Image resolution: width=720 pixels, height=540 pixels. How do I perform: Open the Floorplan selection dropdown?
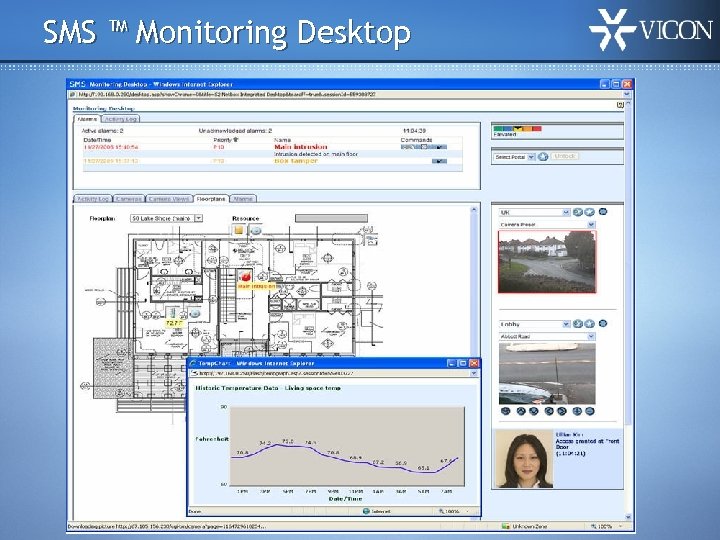click(199, 219)
